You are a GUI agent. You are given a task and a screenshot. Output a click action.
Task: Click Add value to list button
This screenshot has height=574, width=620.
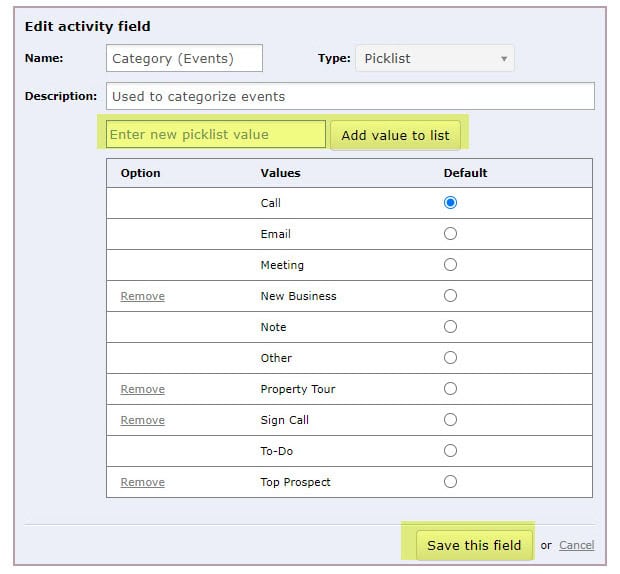[395, 135]
